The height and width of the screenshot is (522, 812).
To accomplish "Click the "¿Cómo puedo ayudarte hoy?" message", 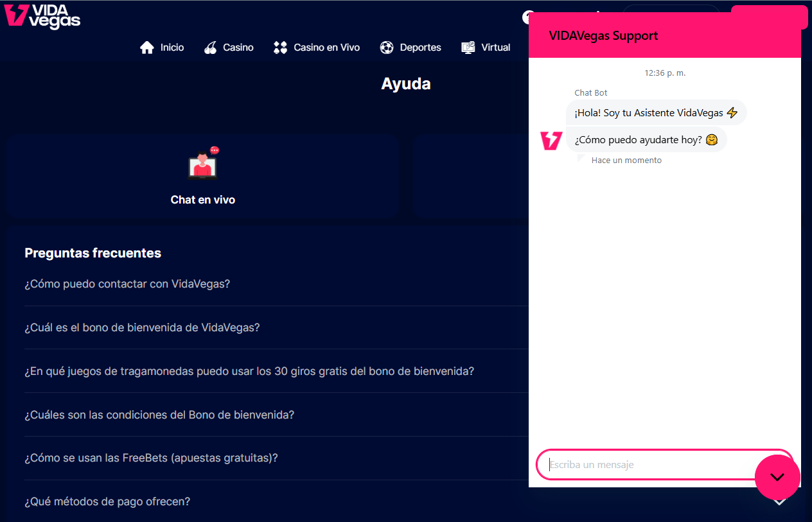I will (646, 139).
